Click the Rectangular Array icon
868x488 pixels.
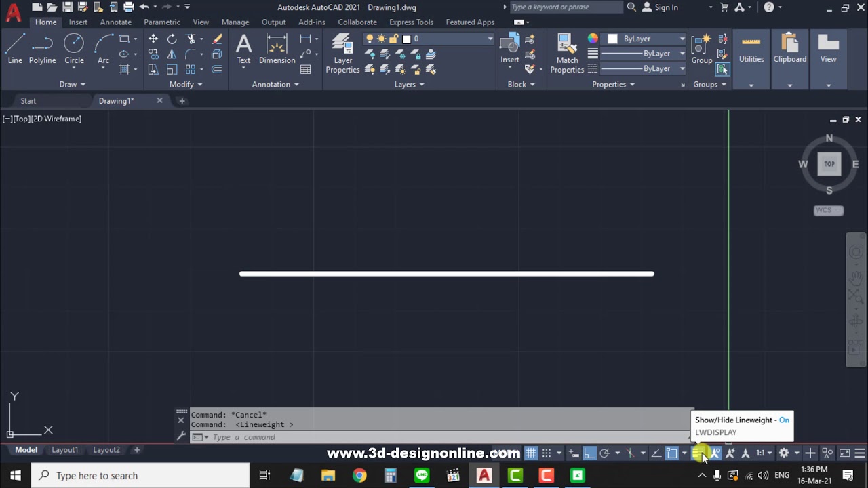point(191,69)
